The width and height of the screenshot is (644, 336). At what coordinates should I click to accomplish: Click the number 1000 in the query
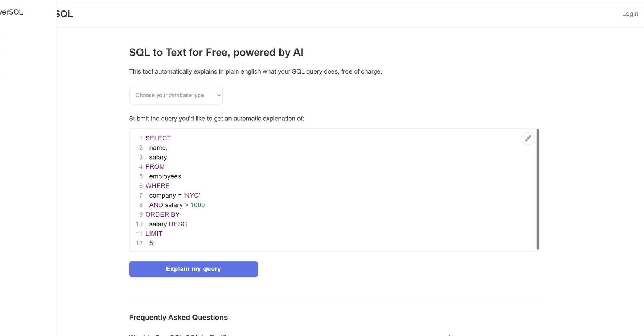(197, 205)
